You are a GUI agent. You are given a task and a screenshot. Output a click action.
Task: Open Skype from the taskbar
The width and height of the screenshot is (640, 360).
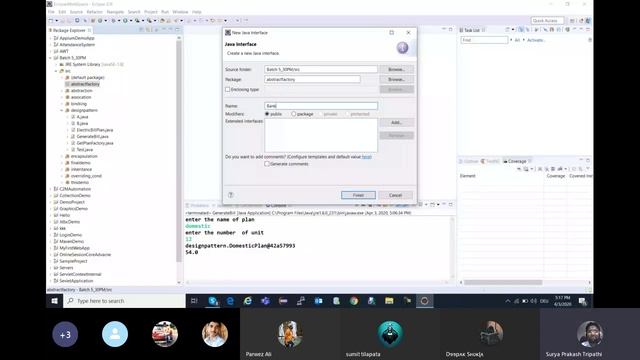(x=213, y=301)
